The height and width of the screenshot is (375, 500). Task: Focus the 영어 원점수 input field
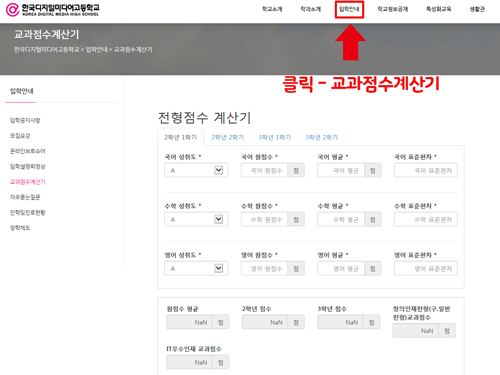(264, 268)
